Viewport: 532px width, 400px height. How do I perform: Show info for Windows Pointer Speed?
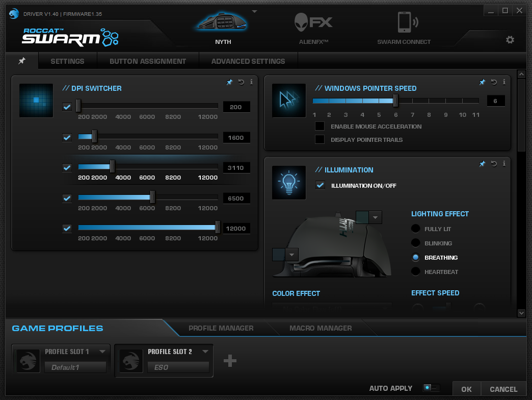pyautogui.click(x=504, y=82)
